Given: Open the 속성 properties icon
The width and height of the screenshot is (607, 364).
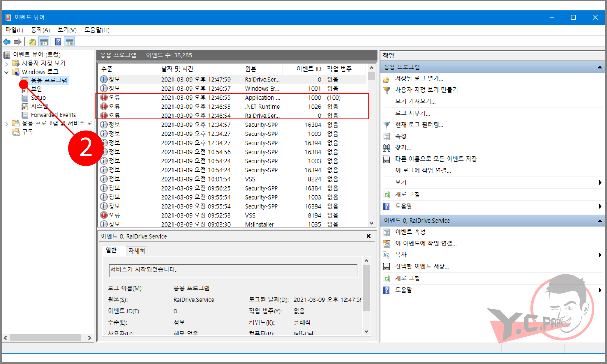Looking at the screenshot, I should pos(387,136).
